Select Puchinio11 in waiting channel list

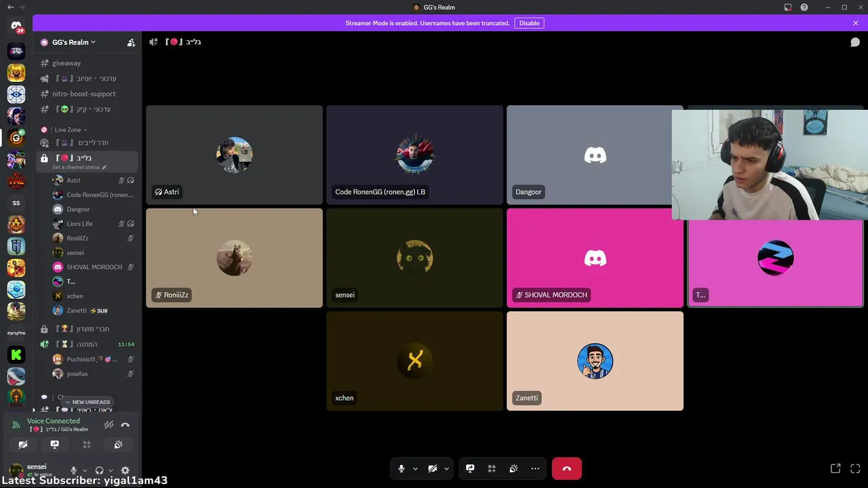pos(93,359)
